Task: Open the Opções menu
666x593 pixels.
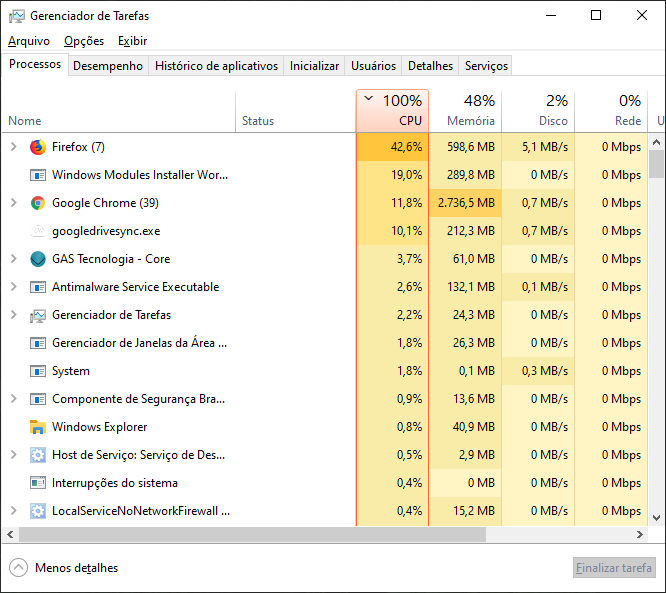Action: 84,41
